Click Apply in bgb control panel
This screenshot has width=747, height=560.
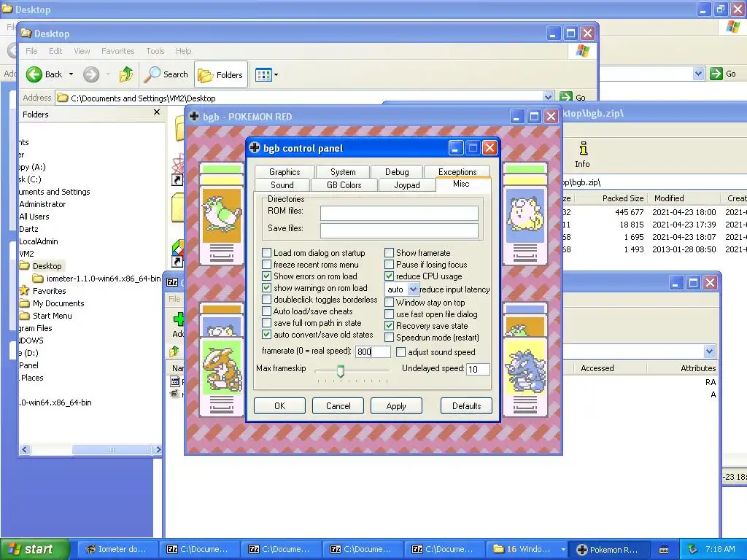click(396, 405)
